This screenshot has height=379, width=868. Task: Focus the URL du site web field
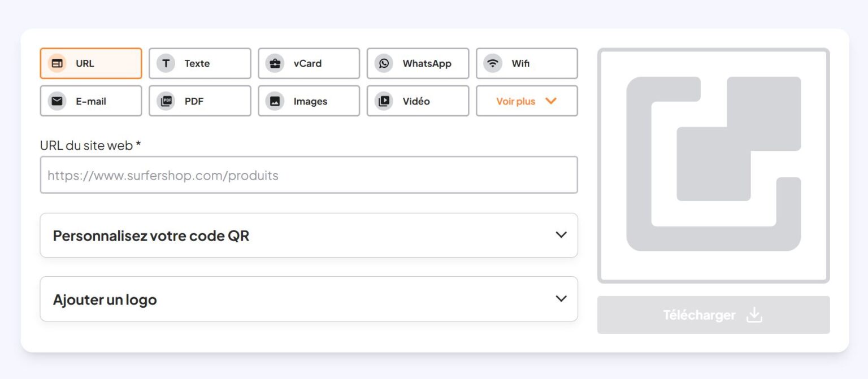309,175
